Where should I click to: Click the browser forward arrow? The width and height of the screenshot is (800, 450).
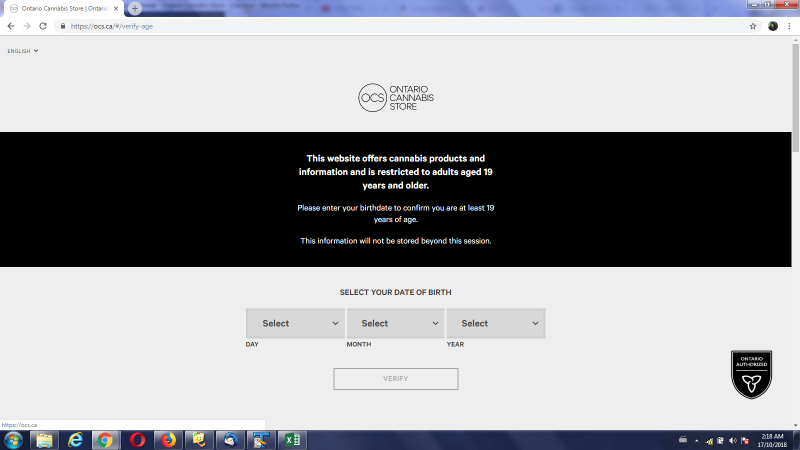coord(27,26)
